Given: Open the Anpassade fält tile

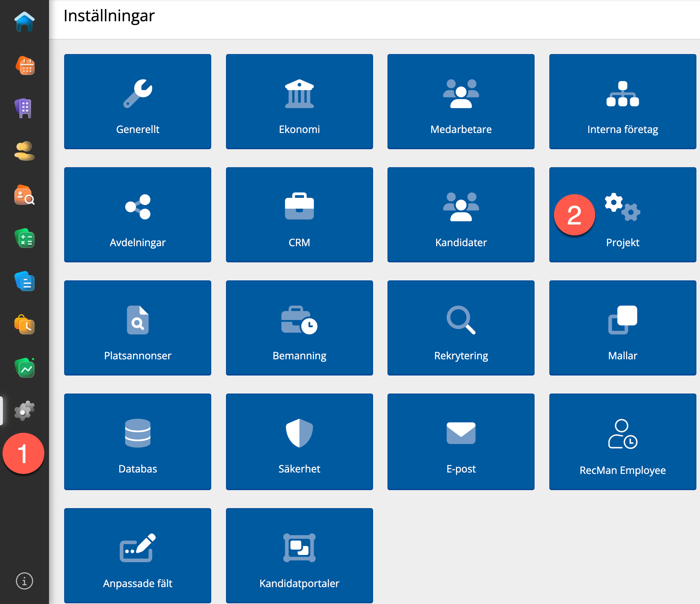Looking at the screenshot, I should (138, 555).
